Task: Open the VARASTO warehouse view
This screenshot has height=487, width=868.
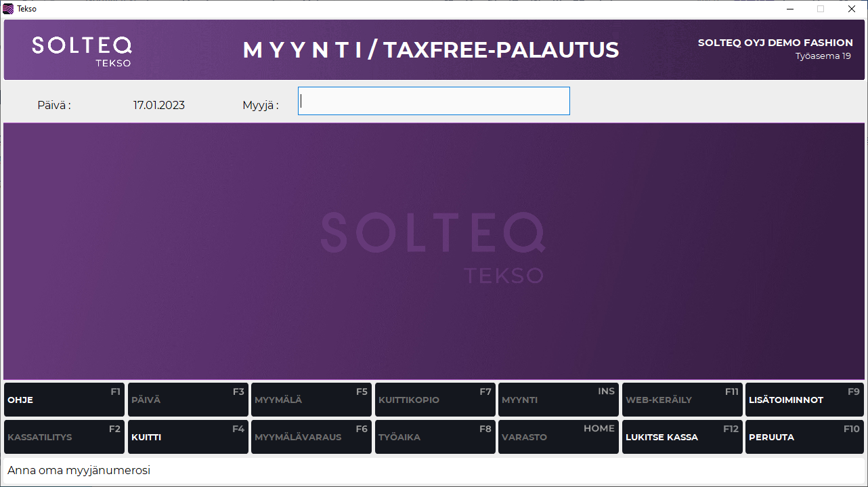Action: pyautogui.click(x=558, y=437)
